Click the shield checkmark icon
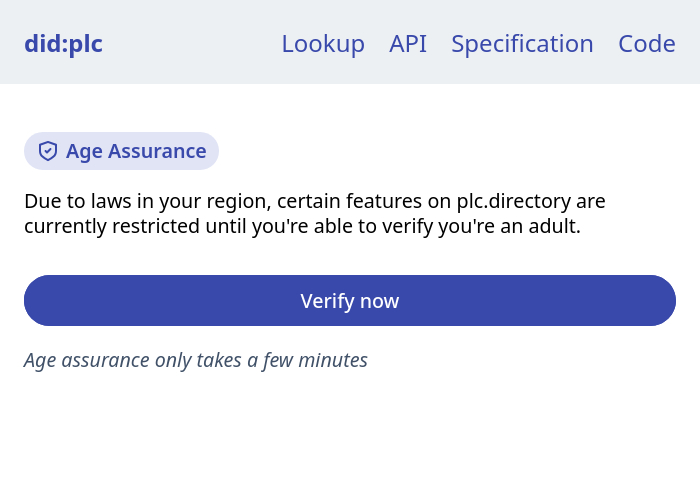 click(x=48, y=151)
